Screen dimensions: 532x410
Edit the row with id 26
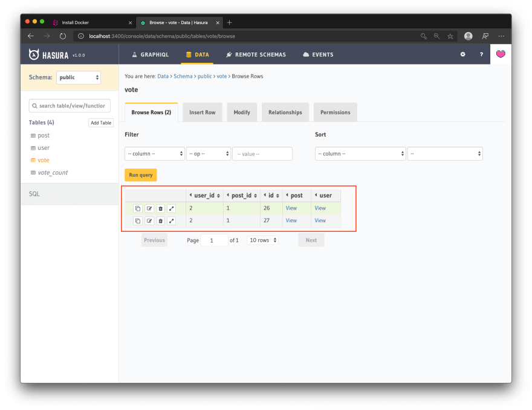pyautogui.click(x=149, y=208)
